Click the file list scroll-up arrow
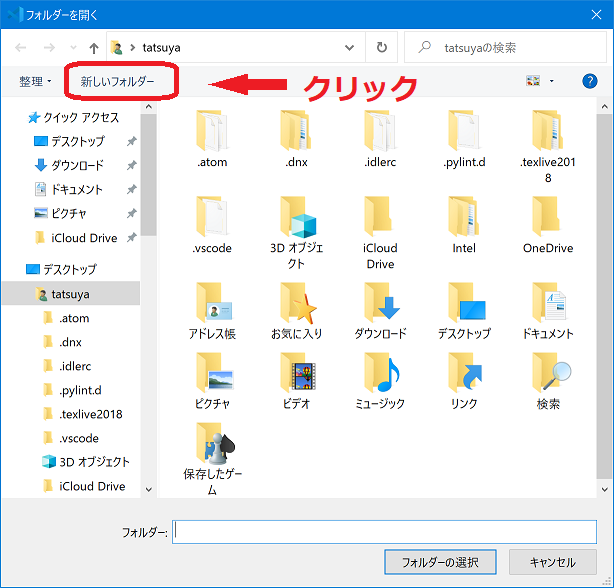This screenshot has width=614, height=588. click(x=605, y=106)
